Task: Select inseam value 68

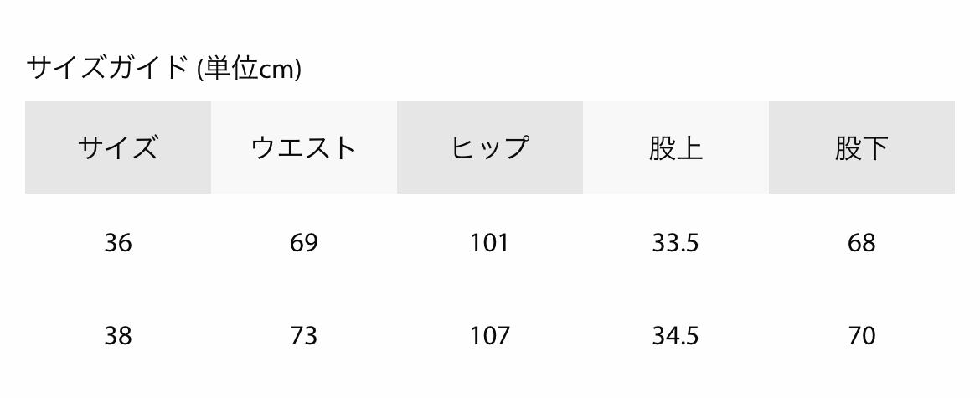Action: coord(861,243)
